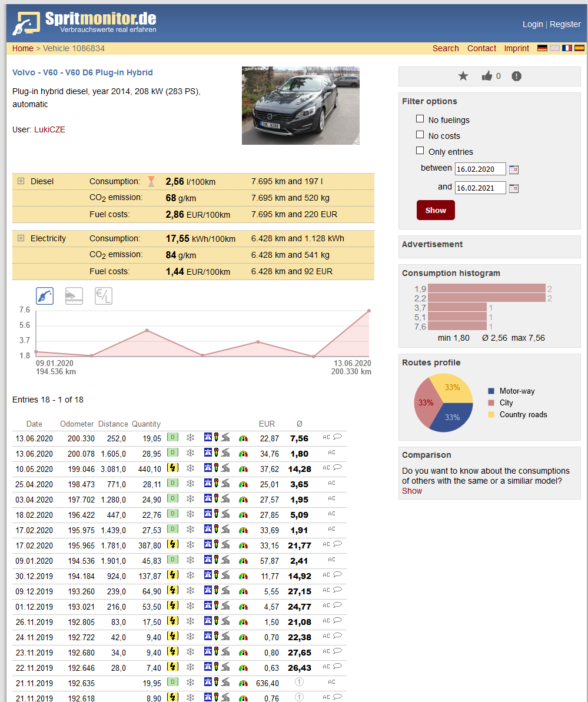
Task: Check the No costs filter option
Action: (x=420, y=135)
